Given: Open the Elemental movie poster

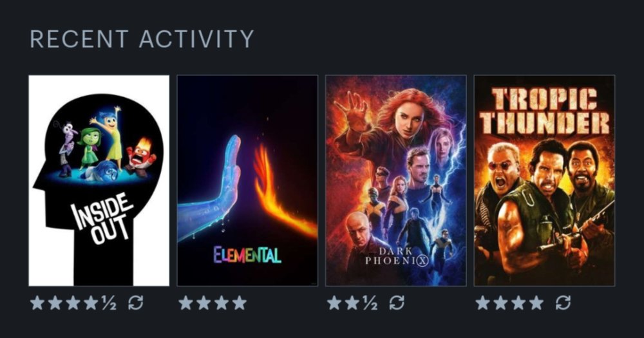Looking at the screenshot, I should 247,180.
